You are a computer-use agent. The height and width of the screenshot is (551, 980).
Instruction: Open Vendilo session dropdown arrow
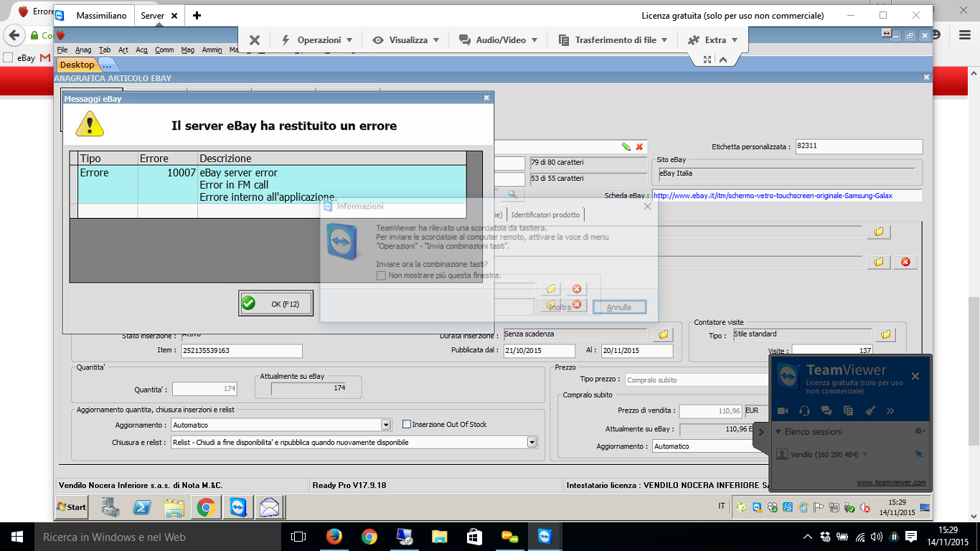(864, 455)
